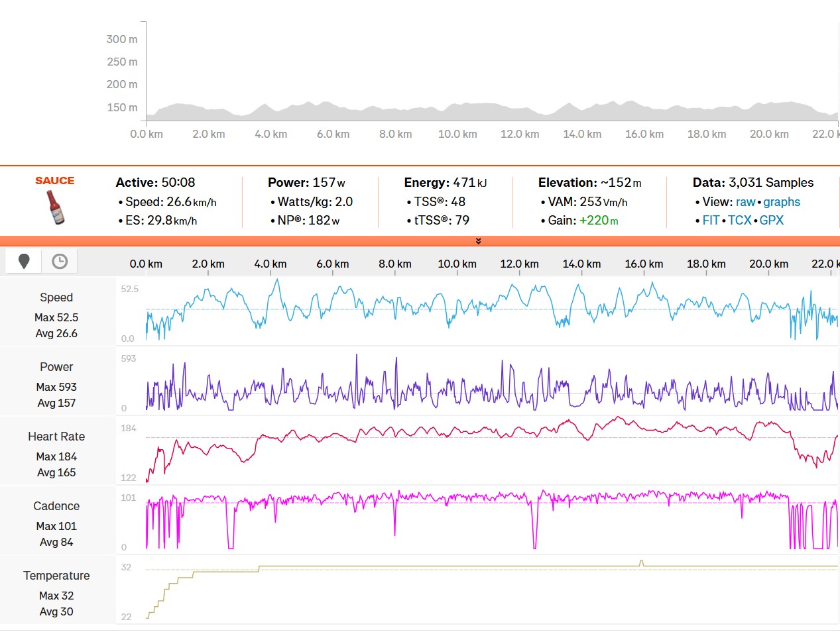Click the 'TSS®: 48' value
Screen dimensions: 840x632
click(440, 202)
